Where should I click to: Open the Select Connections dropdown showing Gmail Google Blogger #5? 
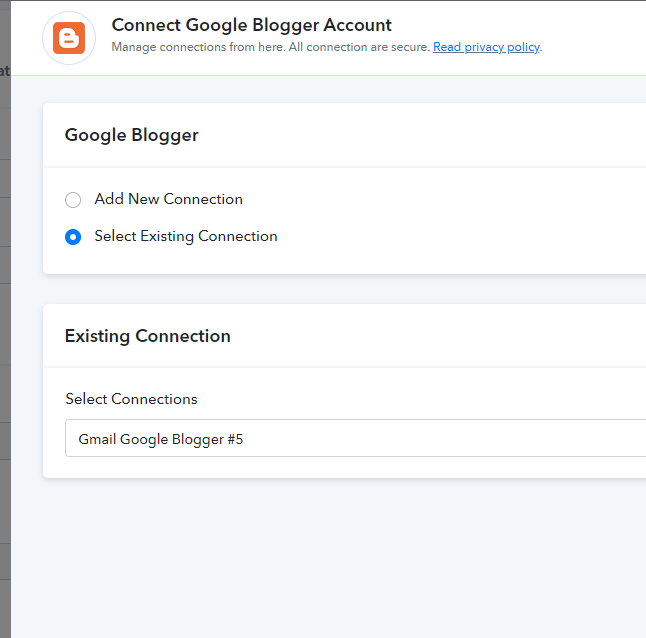coord(355,438)
